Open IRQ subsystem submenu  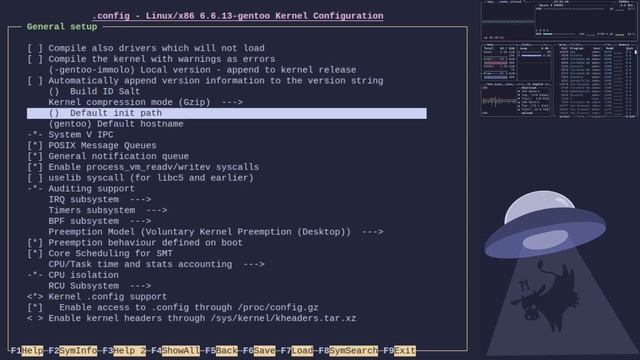pos(100,200)
